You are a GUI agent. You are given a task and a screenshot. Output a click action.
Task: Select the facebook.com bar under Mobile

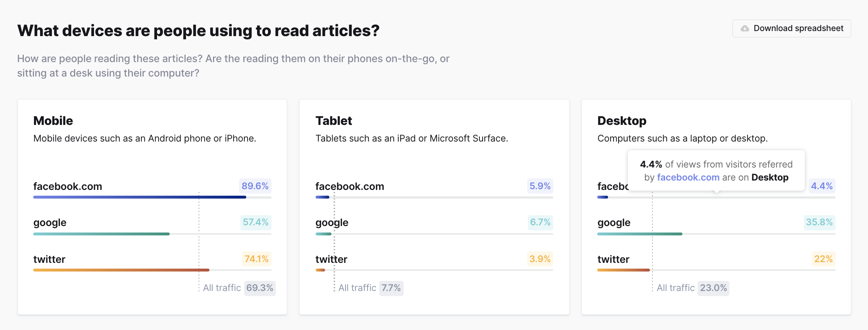point(139,197)
